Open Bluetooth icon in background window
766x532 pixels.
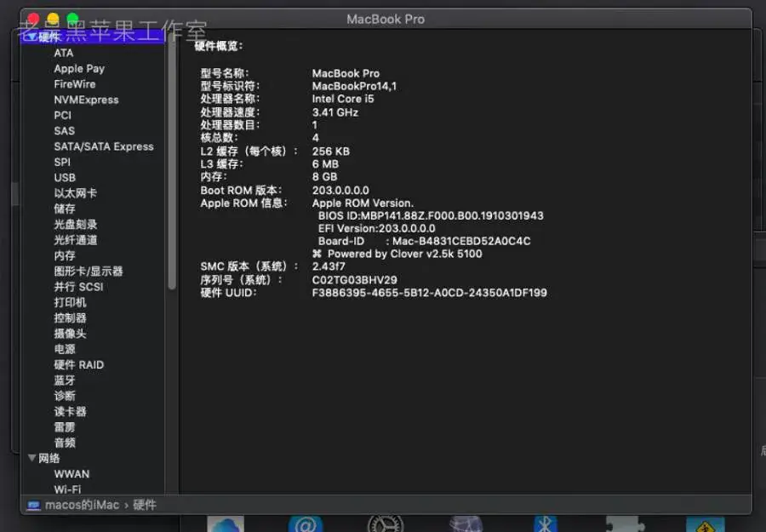click(x=546, y=523)
